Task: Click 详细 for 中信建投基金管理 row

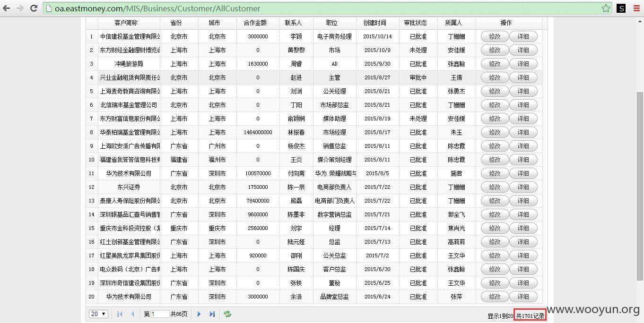Action: pos(523,36)
